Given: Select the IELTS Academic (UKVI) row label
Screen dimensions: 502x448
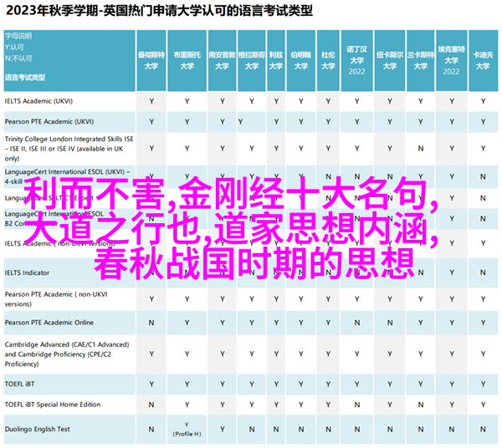Looking at the screenshot, I should (x=38, y=101).
